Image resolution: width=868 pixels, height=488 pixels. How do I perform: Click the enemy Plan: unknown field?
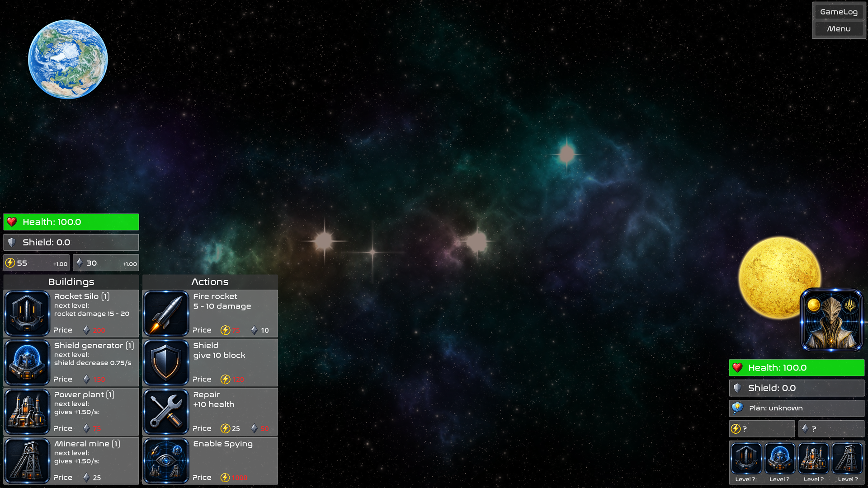(x=797, y=408)
